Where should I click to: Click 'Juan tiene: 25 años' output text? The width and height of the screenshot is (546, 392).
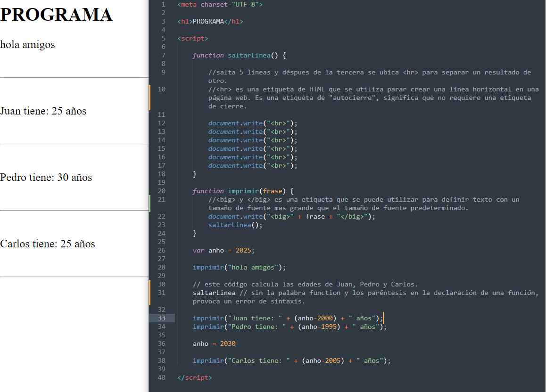43,111
